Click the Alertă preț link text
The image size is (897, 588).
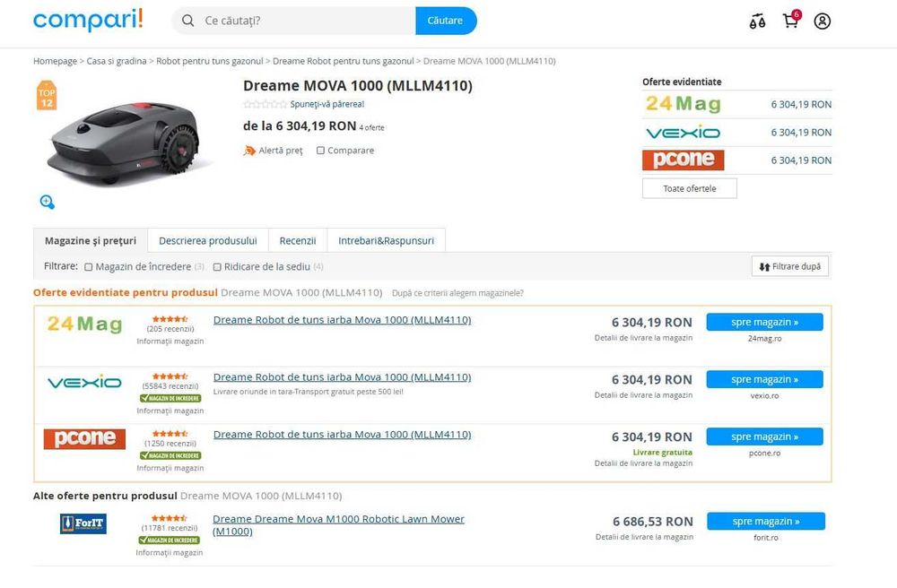(281, 151)
